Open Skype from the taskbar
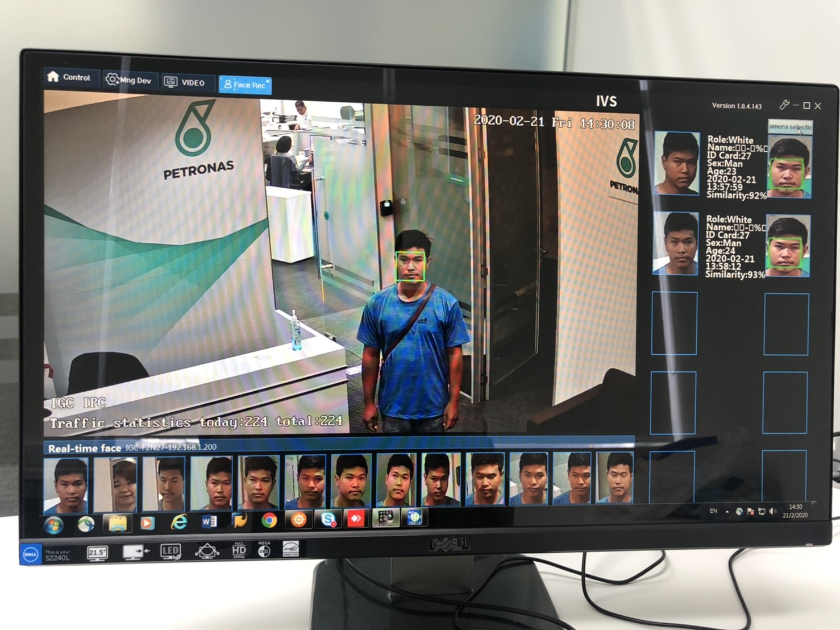Image resolution: width=840 pixels, height=630 pixels. [x=328, y=519]
